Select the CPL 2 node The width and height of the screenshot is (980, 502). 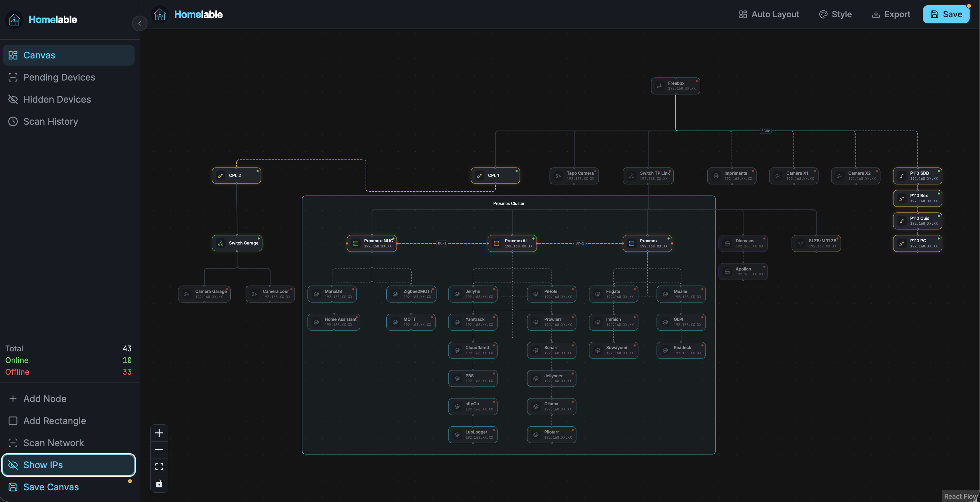click(236, 175)
